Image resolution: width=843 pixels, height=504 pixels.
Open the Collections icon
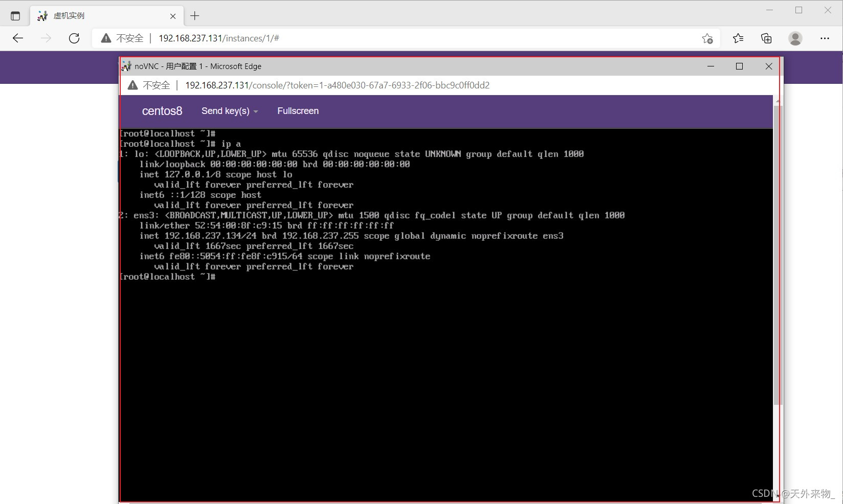[766, 38]
